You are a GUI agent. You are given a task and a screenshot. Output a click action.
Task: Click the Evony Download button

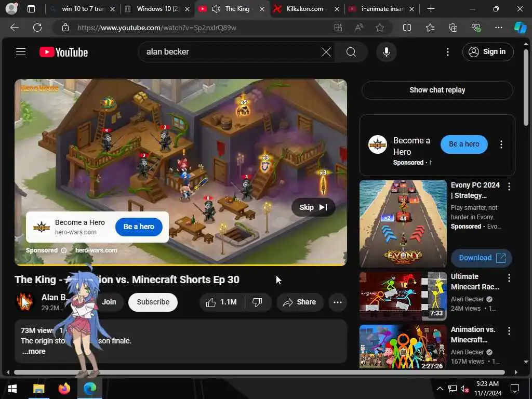[481, 258]
